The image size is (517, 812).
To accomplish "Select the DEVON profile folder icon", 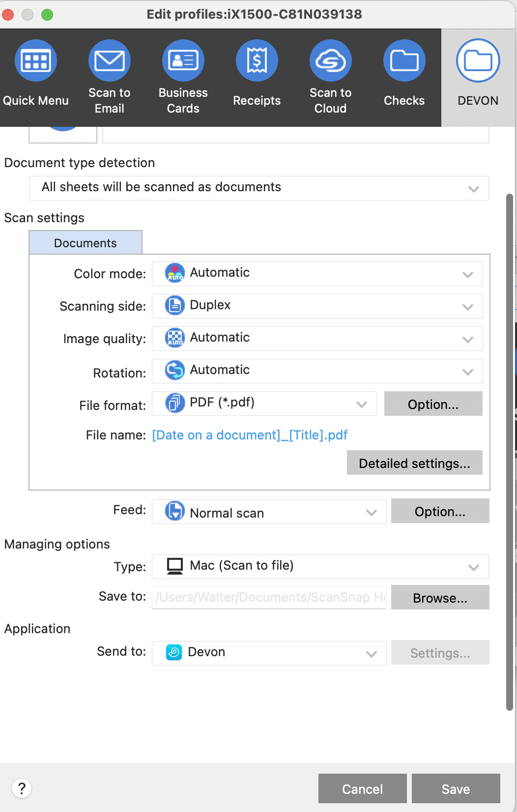I will click(x=478, y=61).
